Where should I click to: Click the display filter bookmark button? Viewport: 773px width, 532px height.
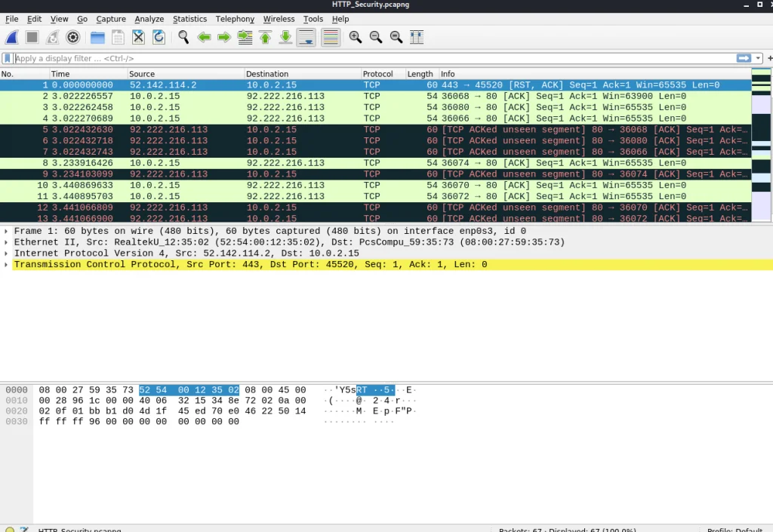click(x=8, y=58)
